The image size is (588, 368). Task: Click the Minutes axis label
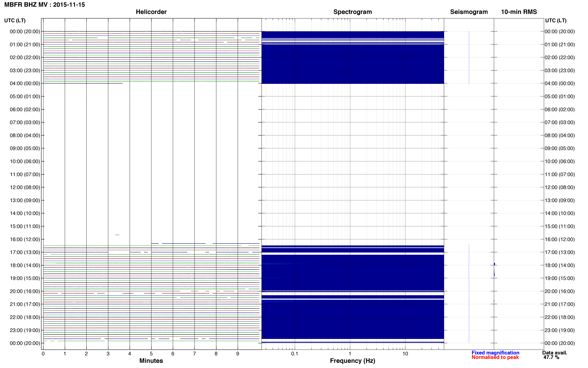151,361
